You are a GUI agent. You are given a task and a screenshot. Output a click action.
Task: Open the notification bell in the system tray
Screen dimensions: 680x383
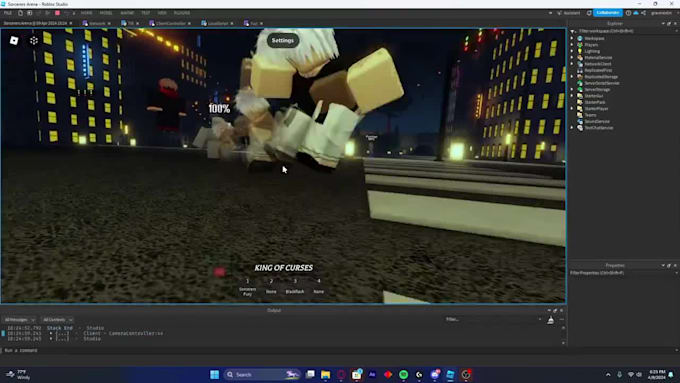(671, 374)
